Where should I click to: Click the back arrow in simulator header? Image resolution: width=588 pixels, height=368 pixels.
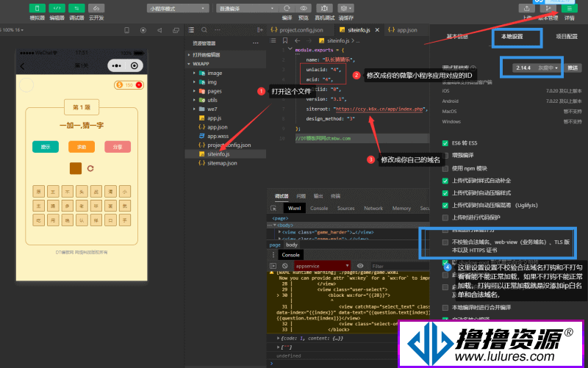pos(23,66)
